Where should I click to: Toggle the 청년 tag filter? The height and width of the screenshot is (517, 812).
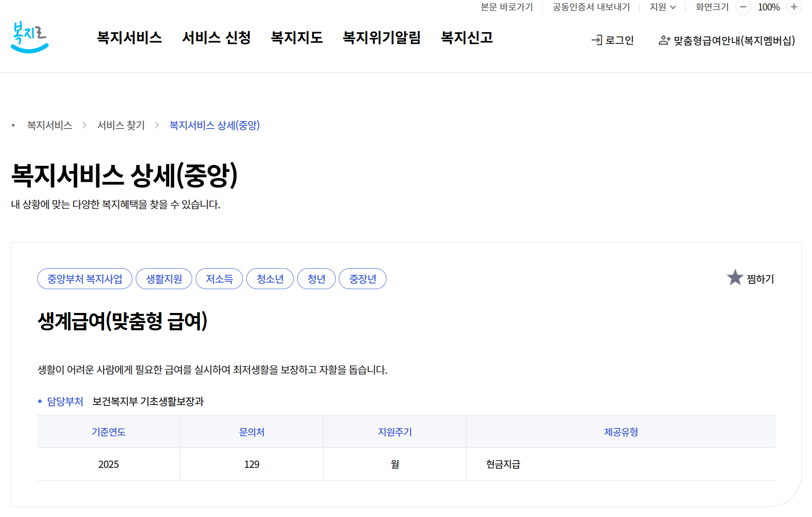(x=316, y=278)
